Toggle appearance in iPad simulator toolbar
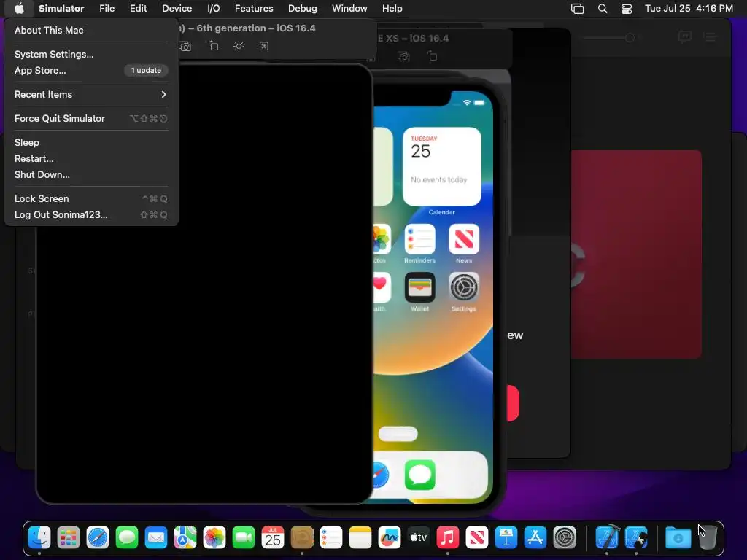Viewport: 747px width, 560px height. coord(239,46)
